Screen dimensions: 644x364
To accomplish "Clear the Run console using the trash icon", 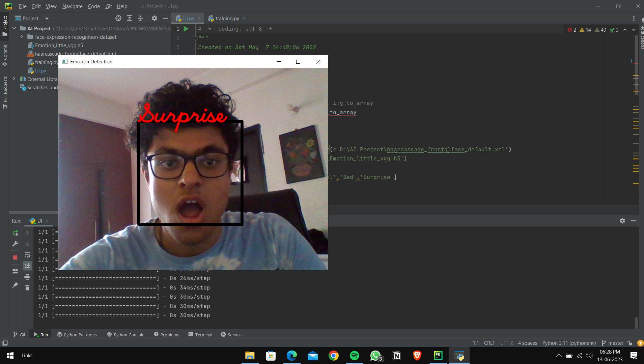I will tap(27, 287).
